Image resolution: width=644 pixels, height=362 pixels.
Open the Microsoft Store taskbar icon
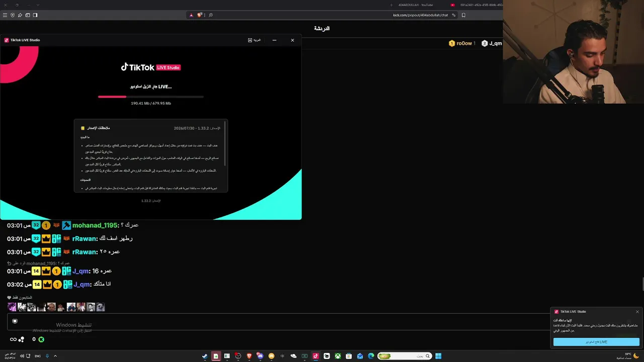click(349, 356)
